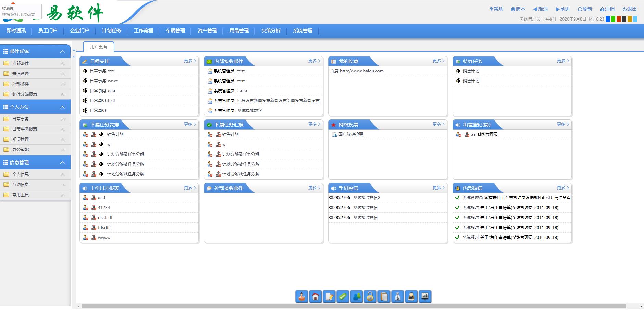Select the green Sale tag dock icon
The image size is (644, 316).
pos(343,296)
